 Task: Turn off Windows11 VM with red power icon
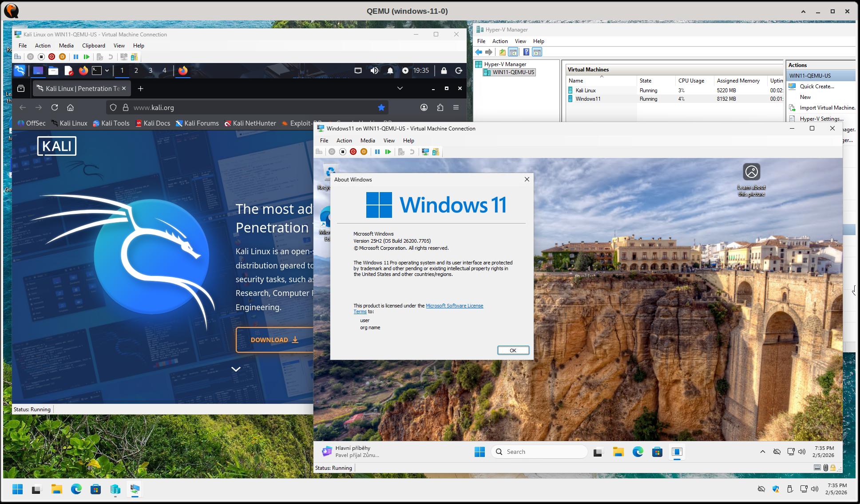coord(353,152)
